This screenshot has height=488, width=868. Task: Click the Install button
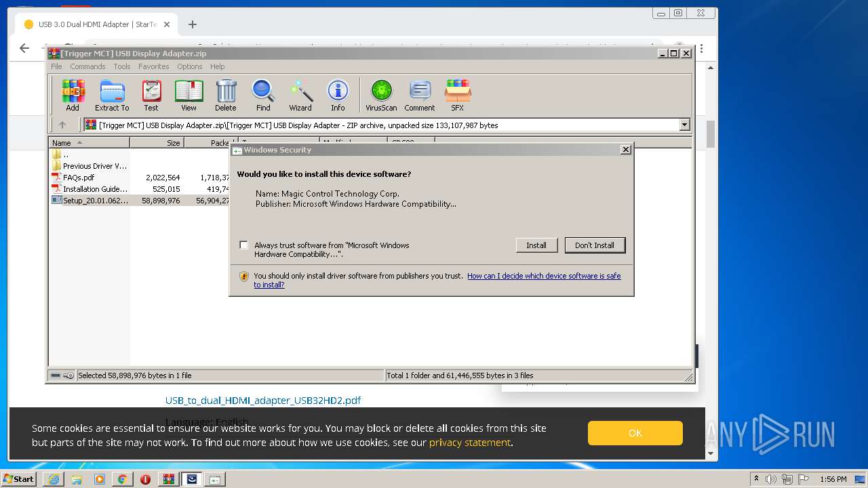pos(536,245)
